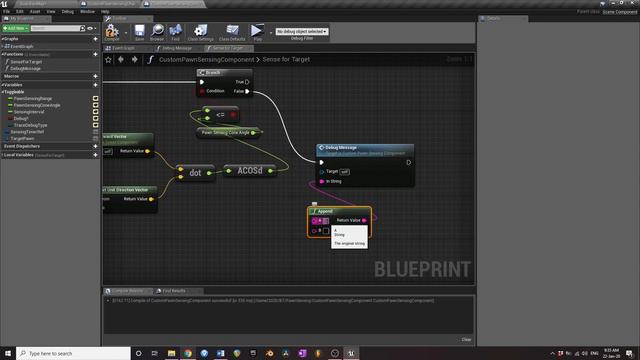Click the Browse magnifier icon
The width and height of the screenshot is (640, 360).
click(x=157, y=32)
